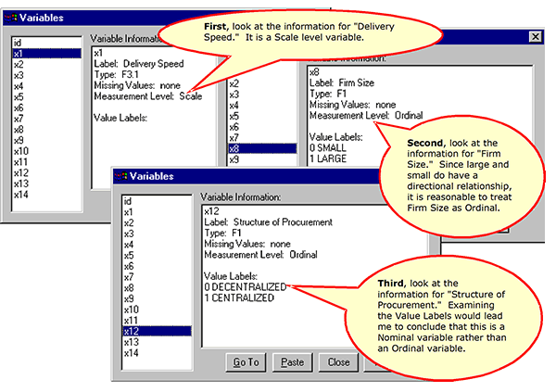Select x14 in back-left window list

point(46,195)
